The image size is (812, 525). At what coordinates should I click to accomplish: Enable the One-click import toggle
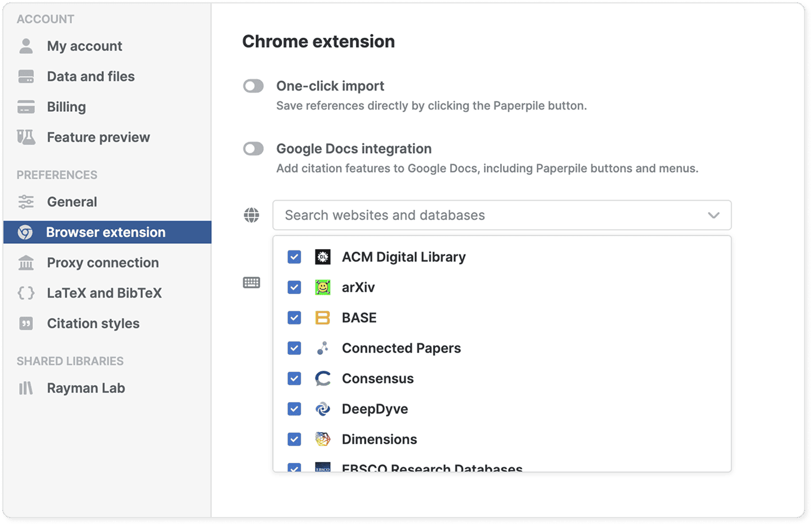click(253, 86)
